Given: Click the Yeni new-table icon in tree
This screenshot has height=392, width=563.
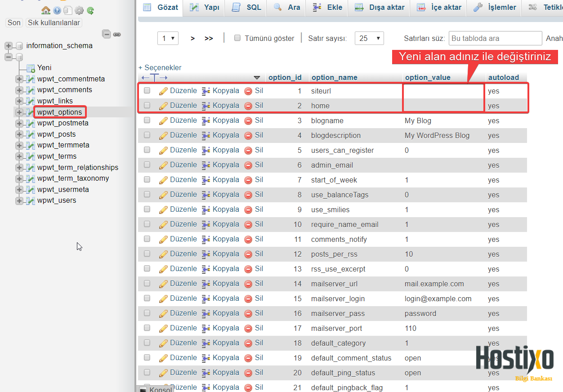Looking at the screenshot, I should point(31,68).
